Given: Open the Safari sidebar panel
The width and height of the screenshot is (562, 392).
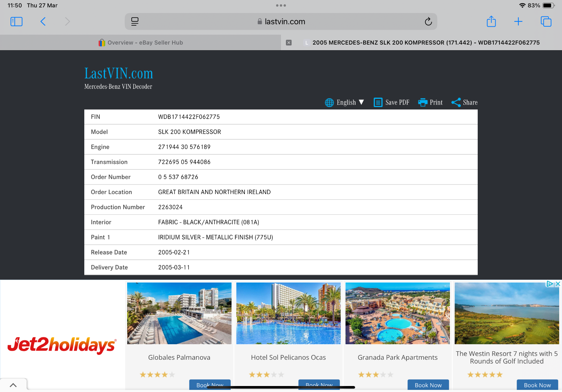Looking at the screenshot, I should point(17,22).
